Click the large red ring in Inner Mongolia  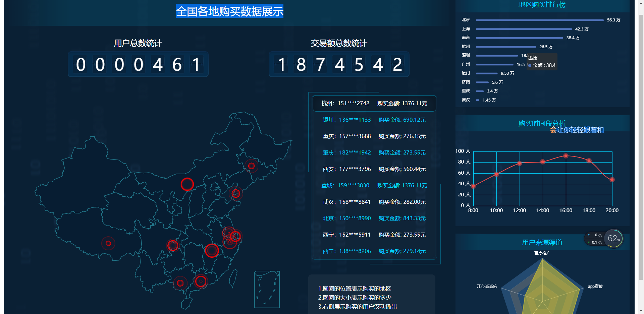pos(187,184)
